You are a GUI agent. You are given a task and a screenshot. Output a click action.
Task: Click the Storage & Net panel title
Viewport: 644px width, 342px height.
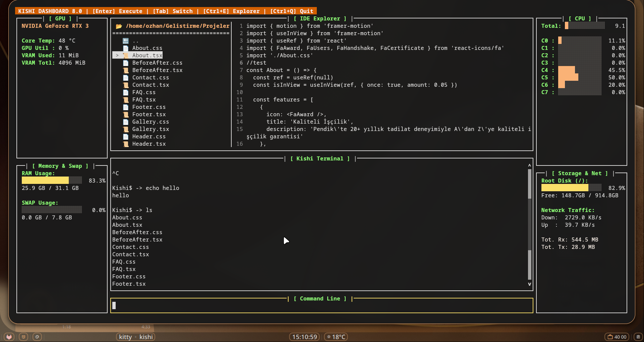580,174
